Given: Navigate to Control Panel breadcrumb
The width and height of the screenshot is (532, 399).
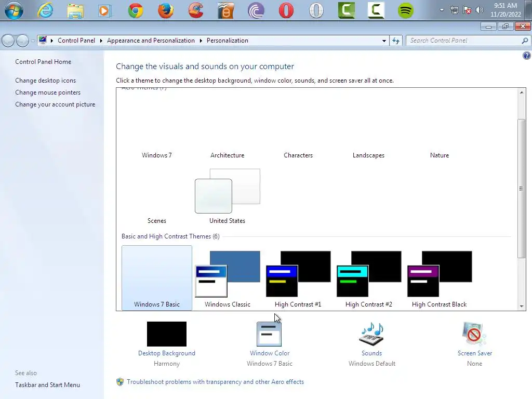Looking at the screenshot, I should coord(76,41).
